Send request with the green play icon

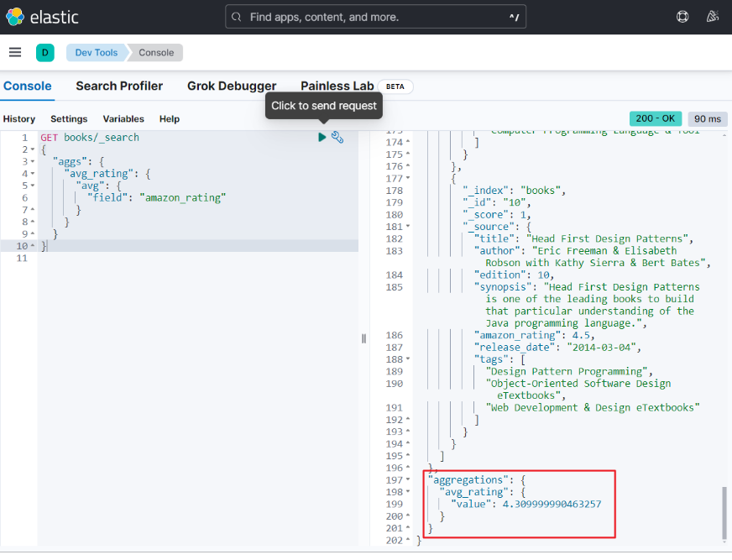tap(322, 138)
